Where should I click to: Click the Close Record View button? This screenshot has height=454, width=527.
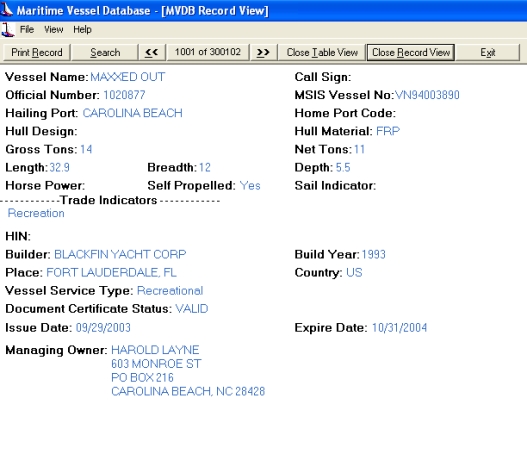pos(411,52)
